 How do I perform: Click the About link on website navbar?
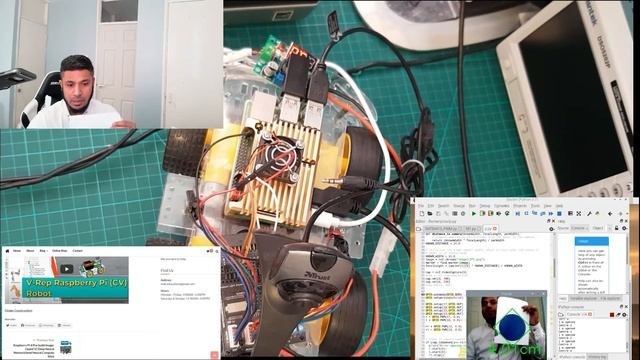pos(30,251)
